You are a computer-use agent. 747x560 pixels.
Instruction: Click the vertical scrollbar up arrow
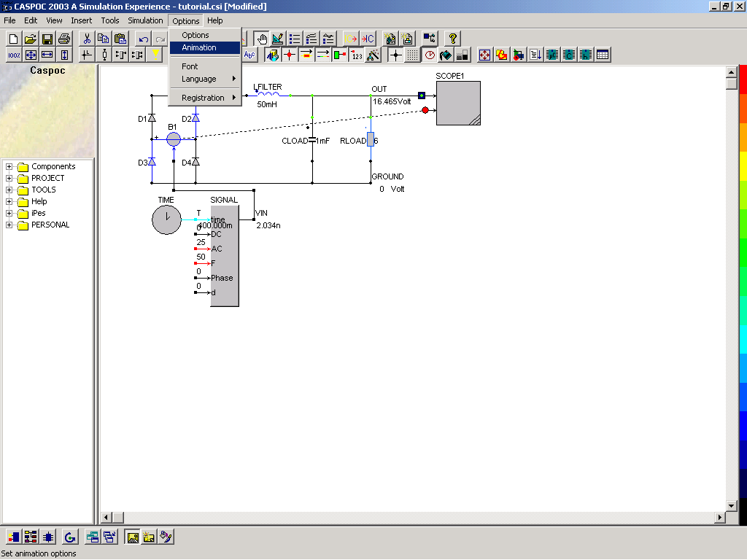pos(731,72)
